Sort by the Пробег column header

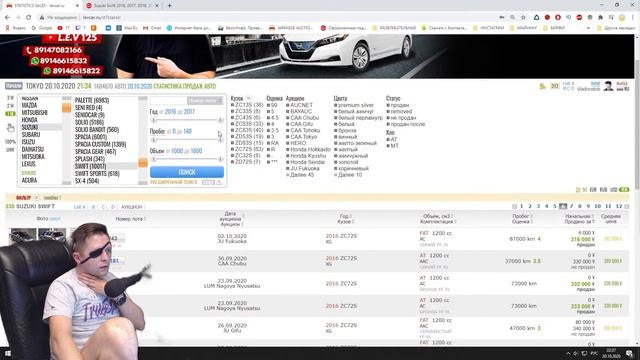(x=522, y=216)
